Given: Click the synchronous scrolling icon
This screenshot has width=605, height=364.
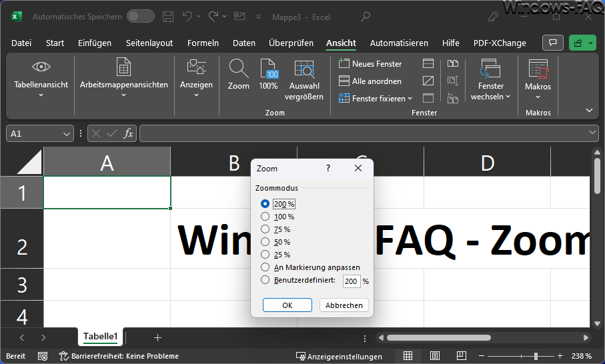Looking at the screenshot, I should pyautogui.click(x=453, y=81).
